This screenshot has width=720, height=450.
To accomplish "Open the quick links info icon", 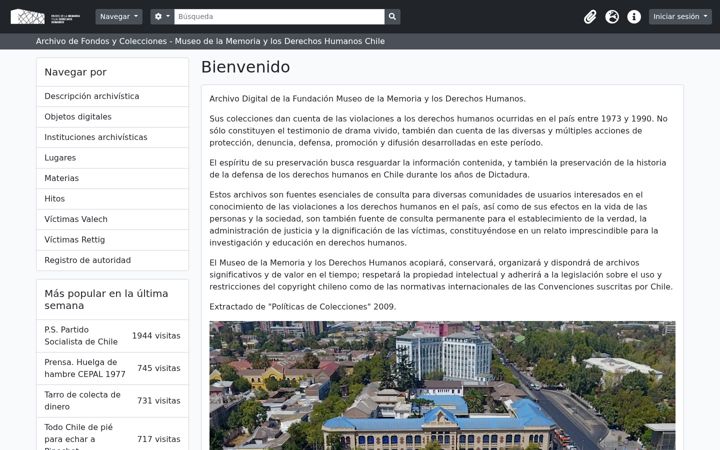I will (634, 17).
